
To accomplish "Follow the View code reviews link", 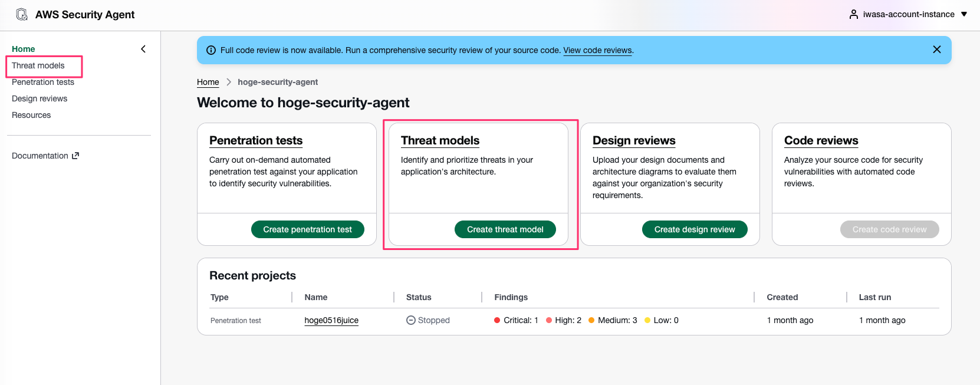I will [x=597, y=50].
